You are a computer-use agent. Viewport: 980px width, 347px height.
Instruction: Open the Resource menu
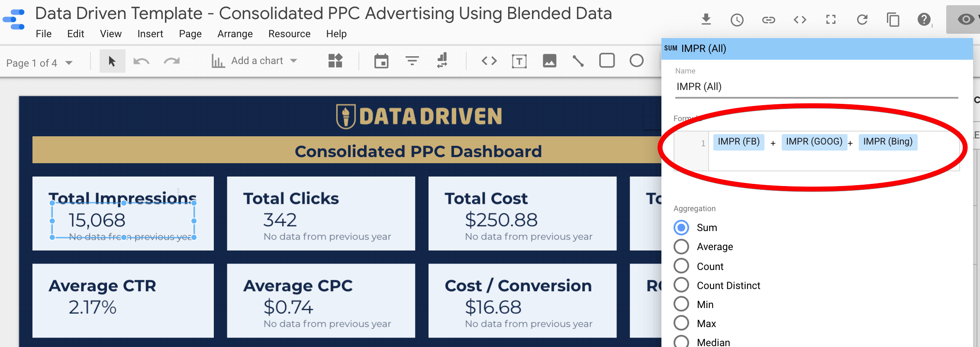coord(290,34)
